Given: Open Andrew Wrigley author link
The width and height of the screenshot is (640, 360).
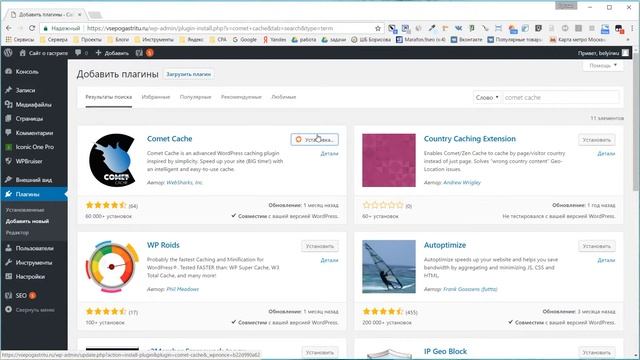Looking at the screenshot, I should coord(462,182).
